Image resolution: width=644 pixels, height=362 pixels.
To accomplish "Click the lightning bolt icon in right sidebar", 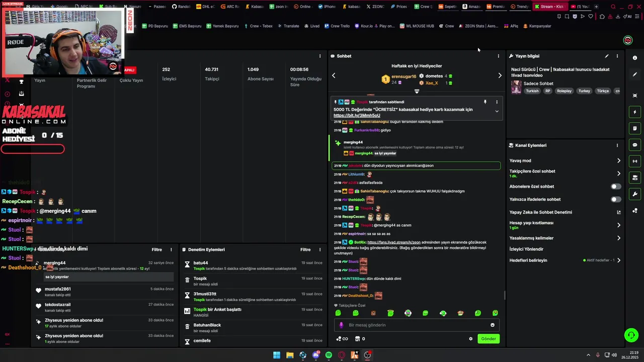I will click(635, 112).
